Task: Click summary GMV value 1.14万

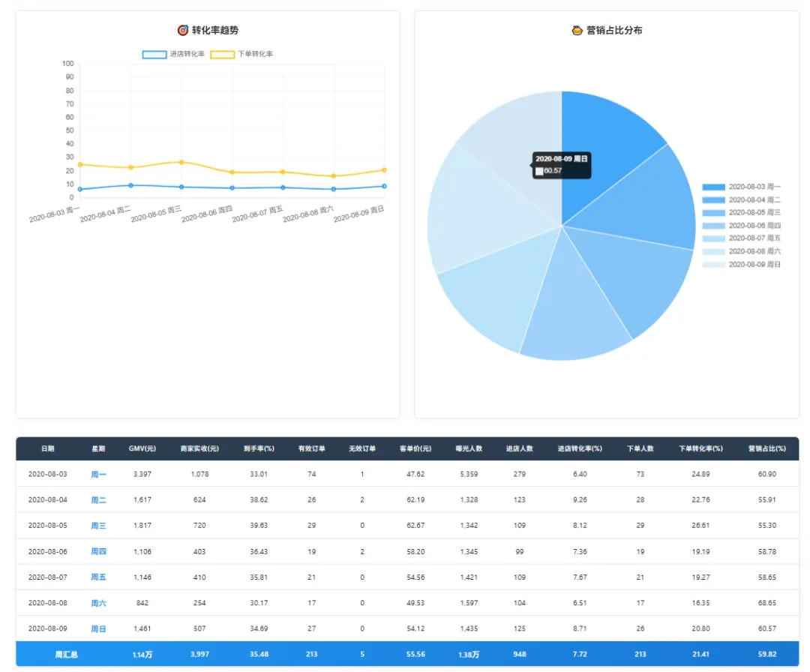Action: (142, 655)
